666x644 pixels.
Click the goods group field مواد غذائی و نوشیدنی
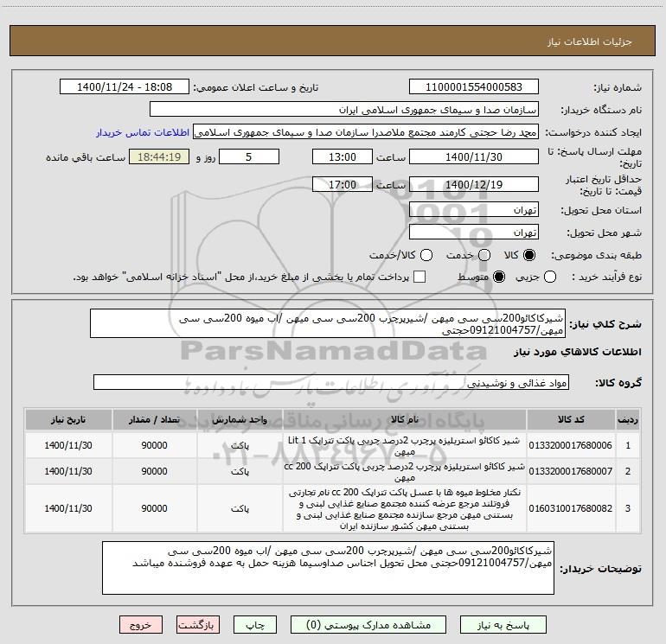coord(331,382)
